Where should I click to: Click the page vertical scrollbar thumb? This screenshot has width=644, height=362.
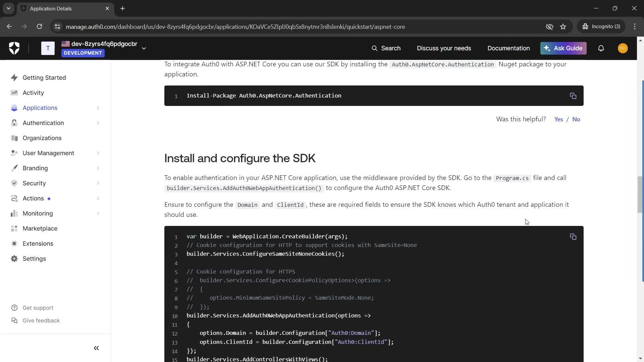coord(640,194)
